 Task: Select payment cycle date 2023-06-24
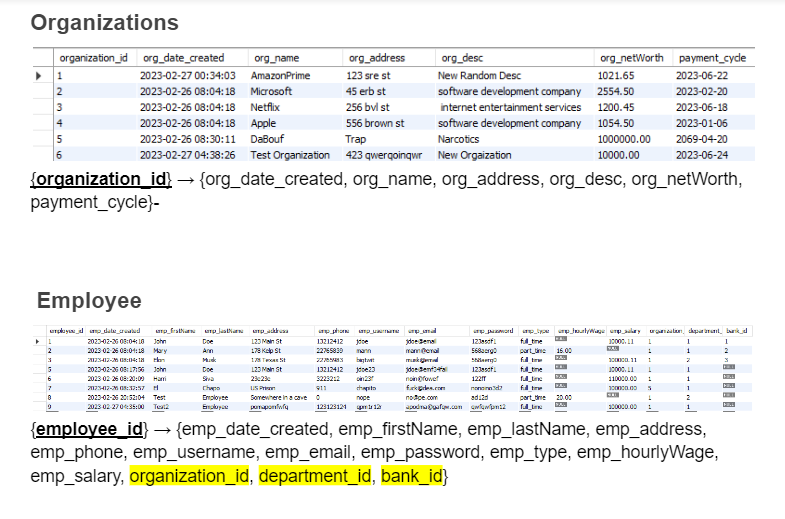(x=702, y=155)
